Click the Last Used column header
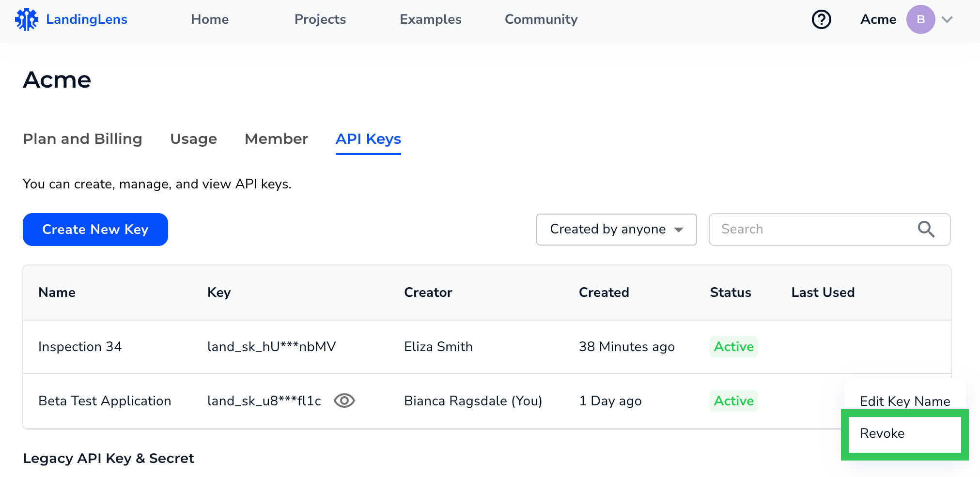The image size is (980, 477). [823, 292]
